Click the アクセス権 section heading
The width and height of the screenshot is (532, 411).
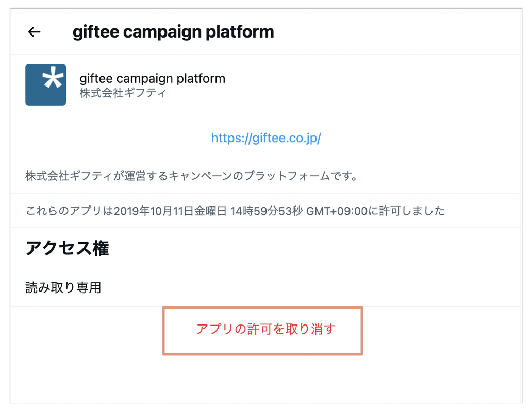(x=67, y=249)
